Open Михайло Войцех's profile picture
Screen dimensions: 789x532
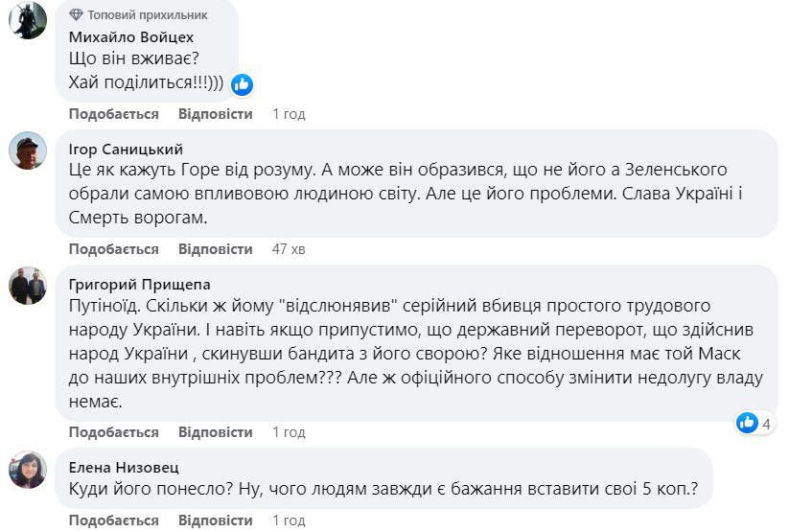[28, 20]
